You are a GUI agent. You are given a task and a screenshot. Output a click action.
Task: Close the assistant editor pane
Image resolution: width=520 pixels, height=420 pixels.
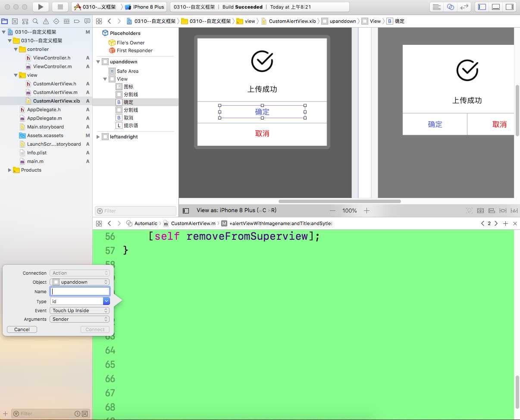click(515, 223)
